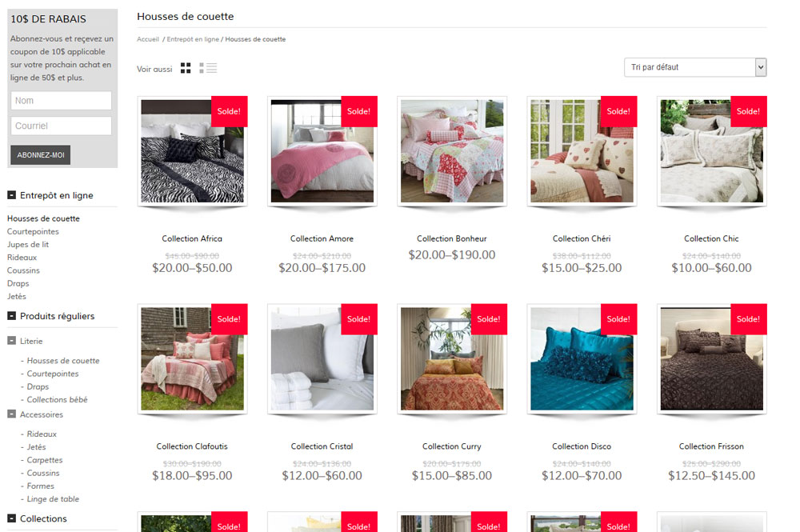The width and height of the screenshot is (800, 532).
Task: Go to Accueil breadcrumb link
Action: (x=148, y=39)
